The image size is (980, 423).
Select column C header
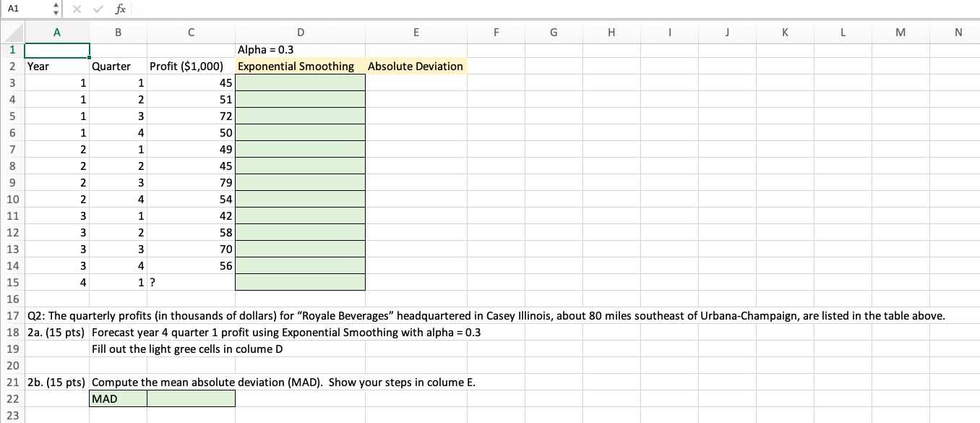pos(191,33)
